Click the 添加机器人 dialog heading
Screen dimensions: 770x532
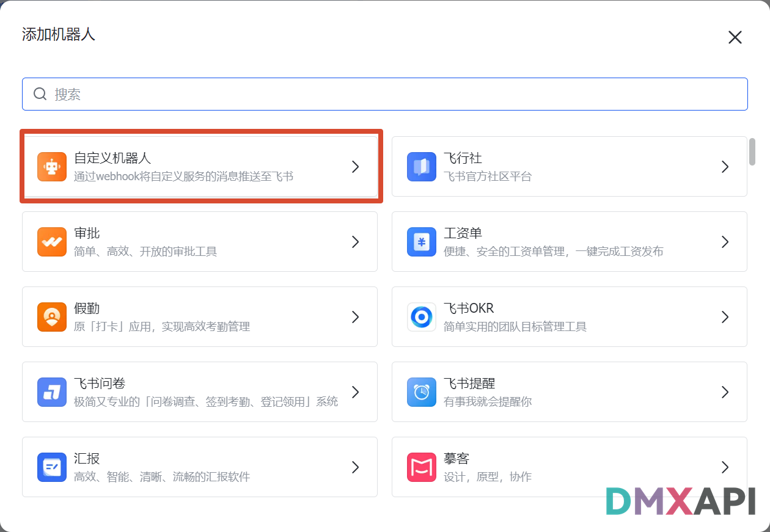(x=59, y=34)
